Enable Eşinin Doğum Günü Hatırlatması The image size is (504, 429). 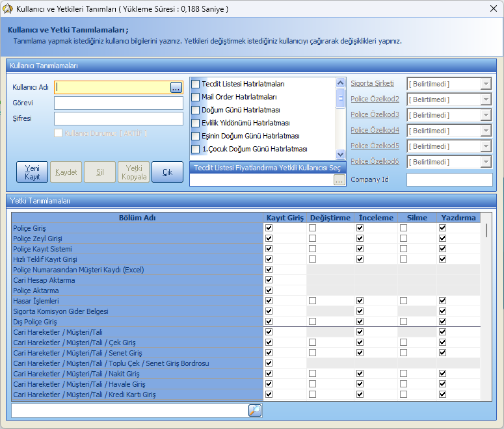click(196, 136)
